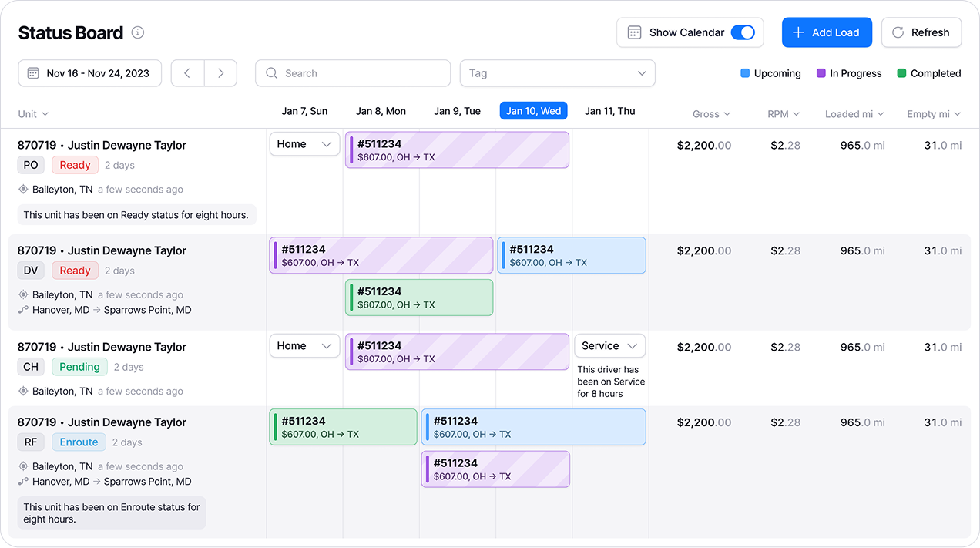The image size is (980, 548).
Task: Click the calendar icon beside Show Calendar
Action: coord(634,32)
